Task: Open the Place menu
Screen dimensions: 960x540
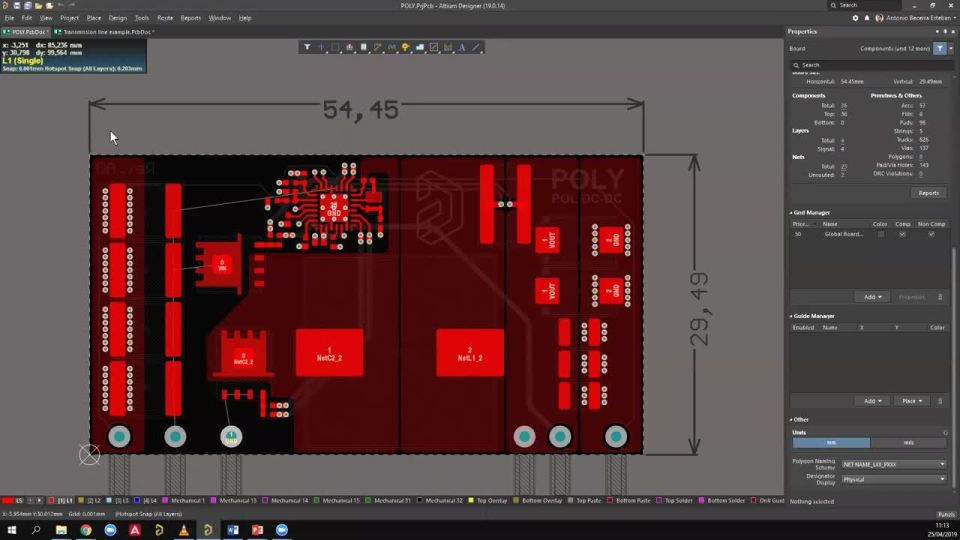Action: point(94,18)
